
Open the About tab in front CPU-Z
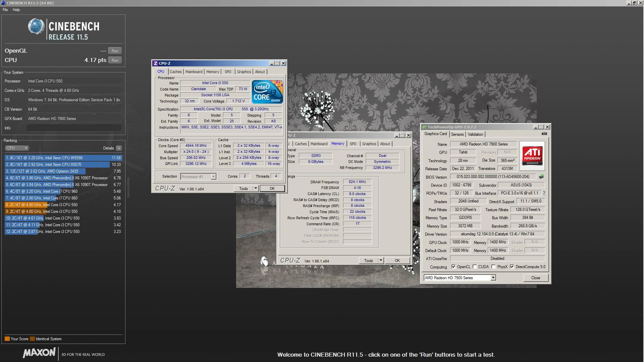click(x=260, y=72)
